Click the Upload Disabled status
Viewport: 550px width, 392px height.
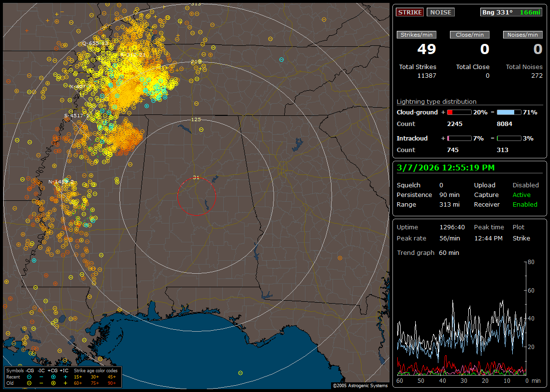525,185
